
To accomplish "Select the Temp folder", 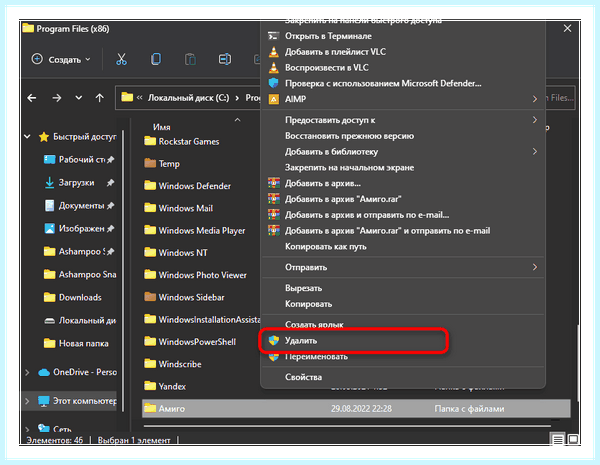I will [161, 164].
